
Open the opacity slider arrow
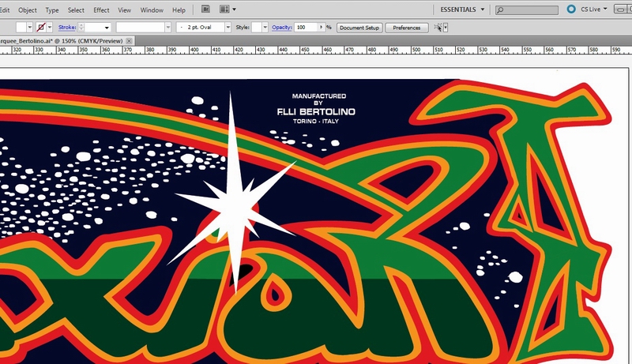pos(322,28)
